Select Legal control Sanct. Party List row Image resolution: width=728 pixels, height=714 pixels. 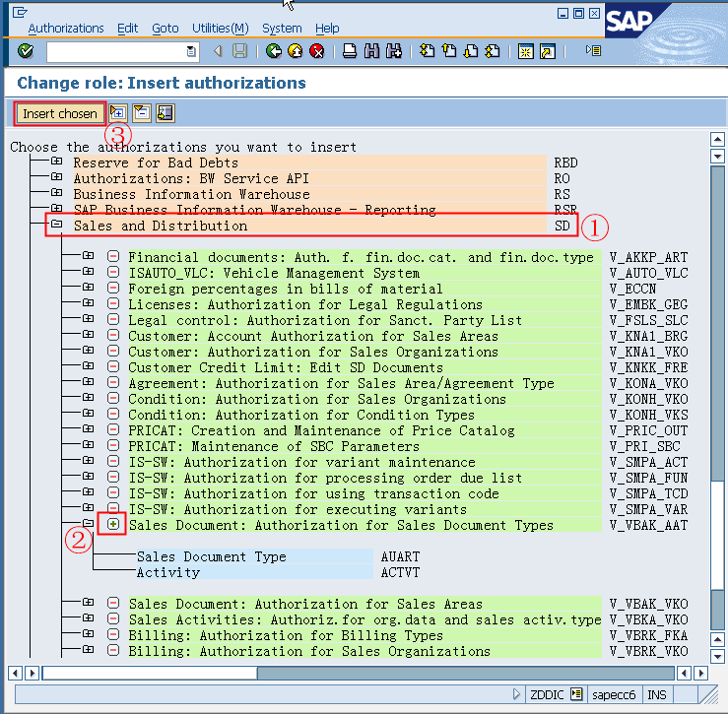364,320
